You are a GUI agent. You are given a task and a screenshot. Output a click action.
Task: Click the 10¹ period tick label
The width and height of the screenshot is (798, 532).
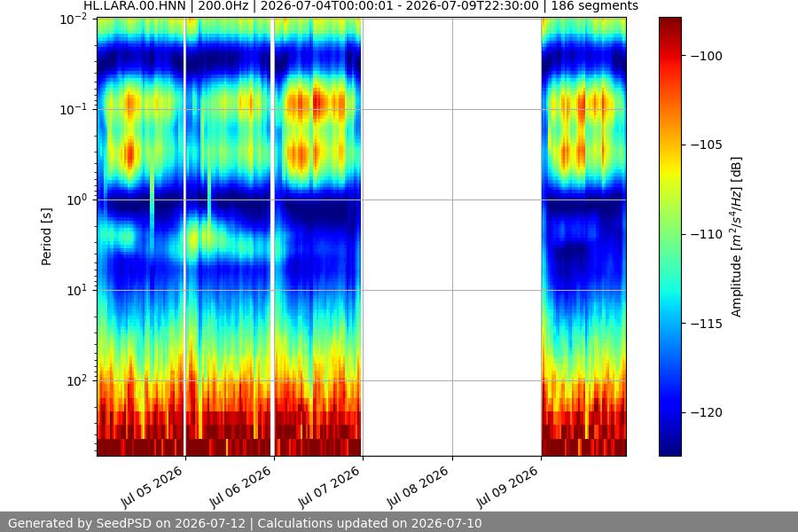tap(77, 291)
